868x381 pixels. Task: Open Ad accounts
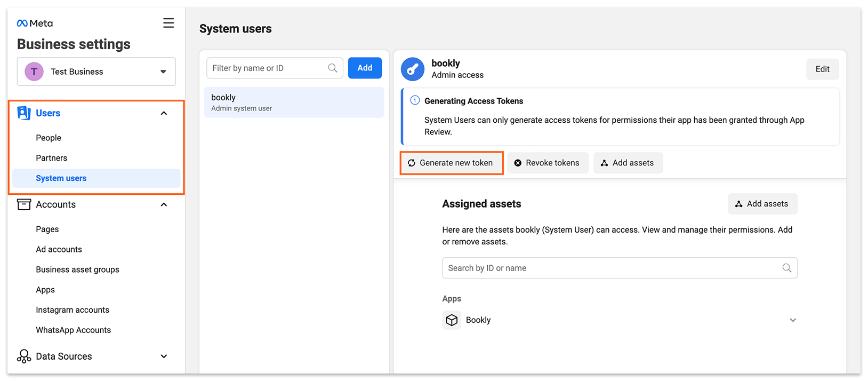(59, 249)
